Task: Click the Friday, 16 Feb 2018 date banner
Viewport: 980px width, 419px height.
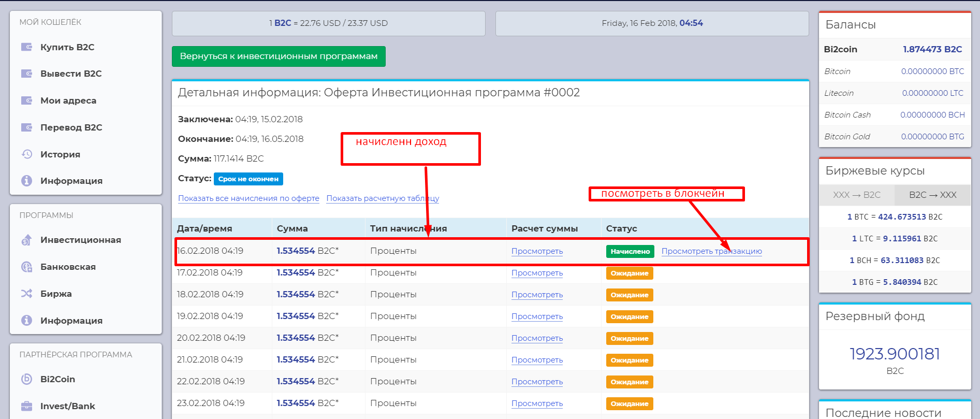Action: coord(652,23)
